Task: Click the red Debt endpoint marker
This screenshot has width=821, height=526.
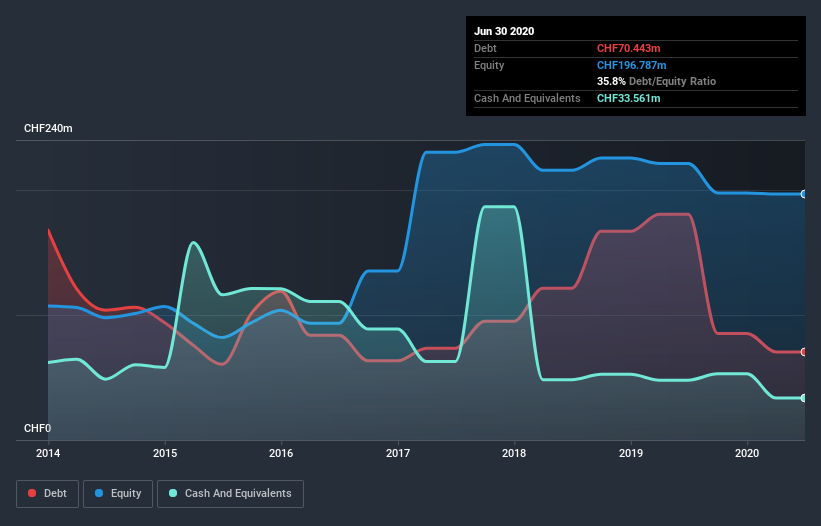Action: [804, 352]
